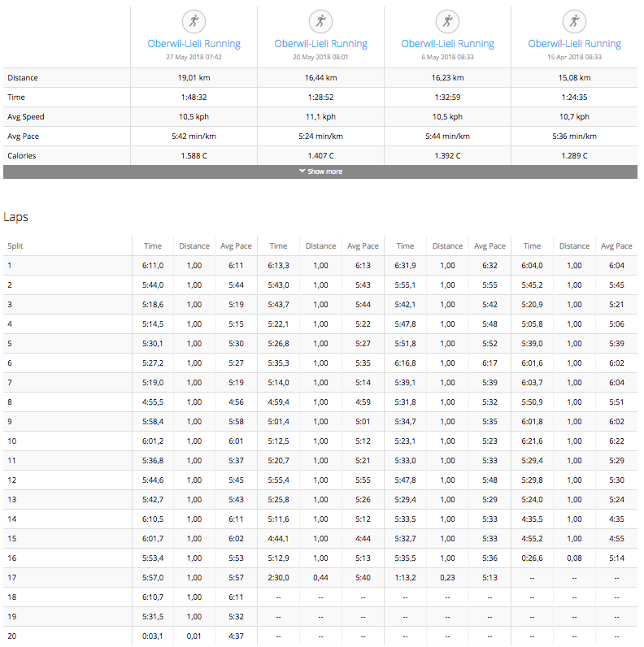The width and height of the screenshot is (644, 647).
Task: Click the Calories row label
Action: click(21, 155)
